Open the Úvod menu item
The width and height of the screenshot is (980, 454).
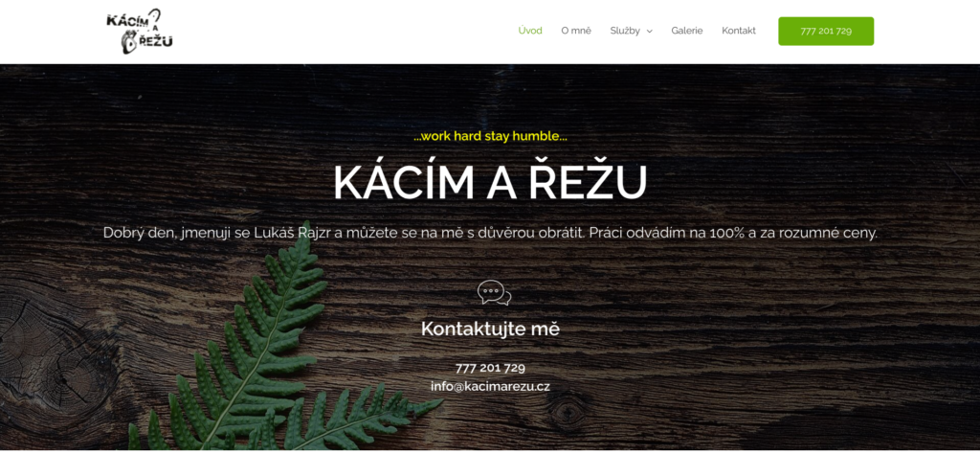pos(530,31)
